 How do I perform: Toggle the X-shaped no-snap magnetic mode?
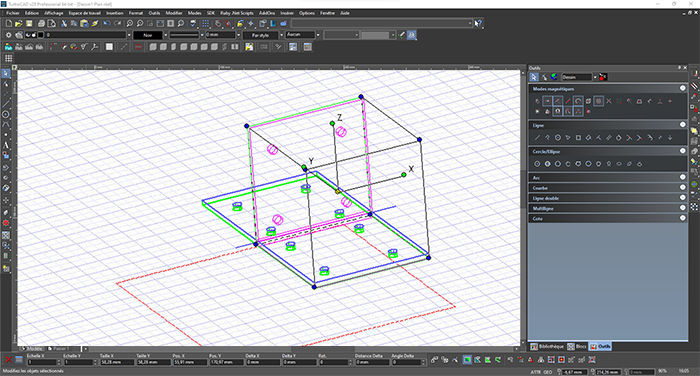pos(609,101)
